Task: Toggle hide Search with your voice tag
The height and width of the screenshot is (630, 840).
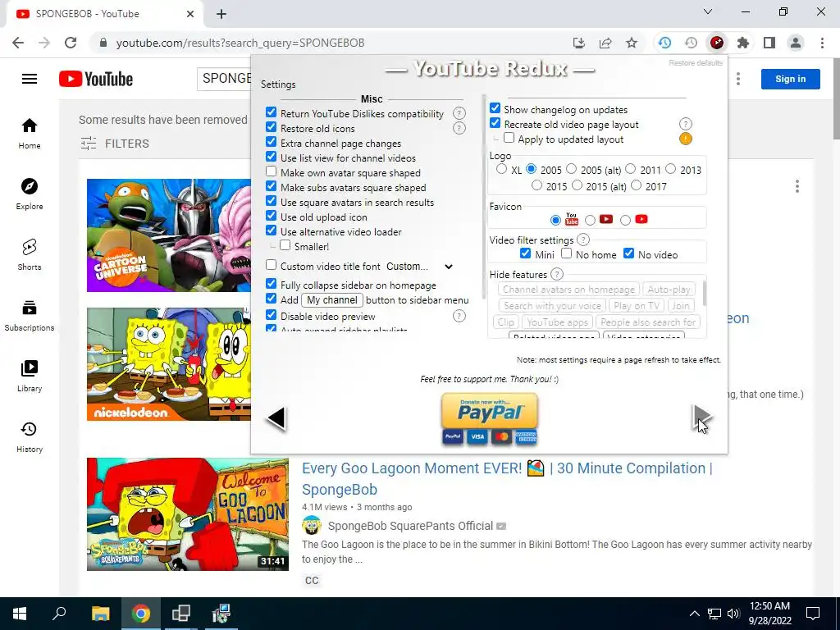Action: tap(552, 306)
